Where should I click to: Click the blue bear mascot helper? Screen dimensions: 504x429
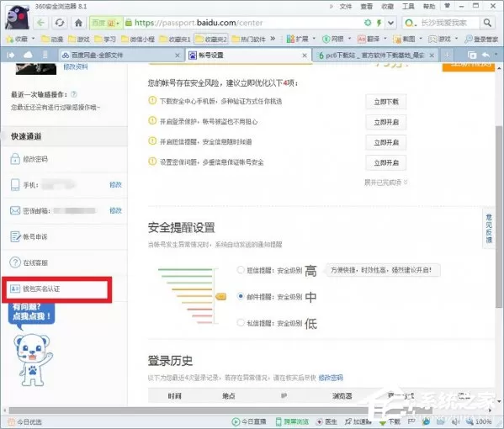point(33,359)
